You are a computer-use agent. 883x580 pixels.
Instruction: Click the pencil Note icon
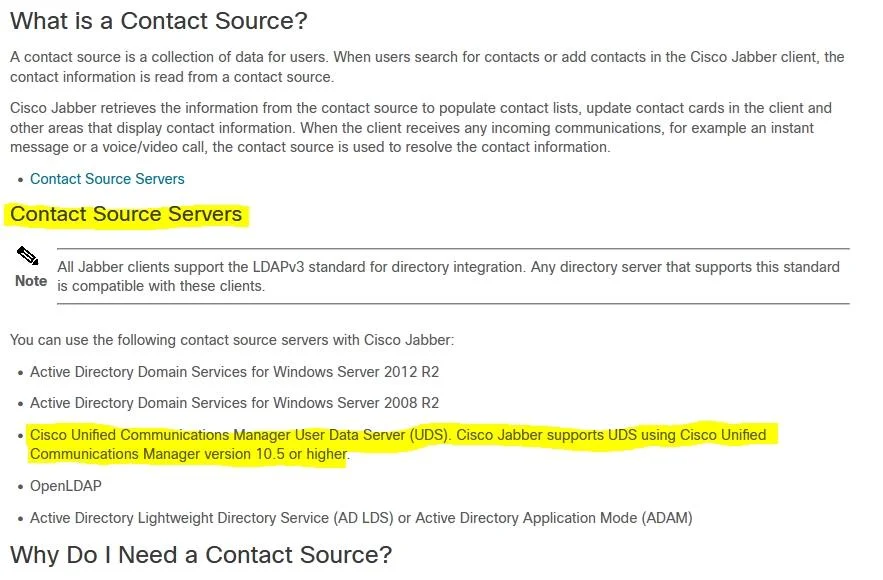pyautogui.click(x=27, y=256)
